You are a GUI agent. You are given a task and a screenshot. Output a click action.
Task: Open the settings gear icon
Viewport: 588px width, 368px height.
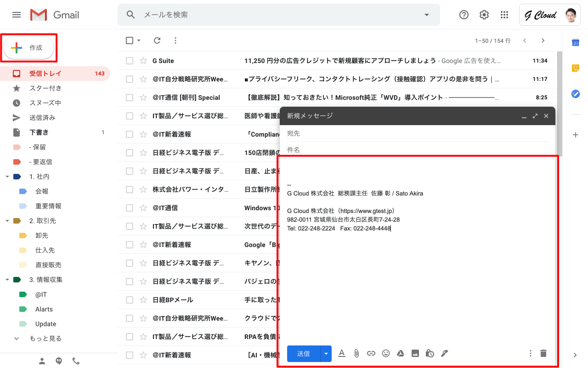pos(484,15)
